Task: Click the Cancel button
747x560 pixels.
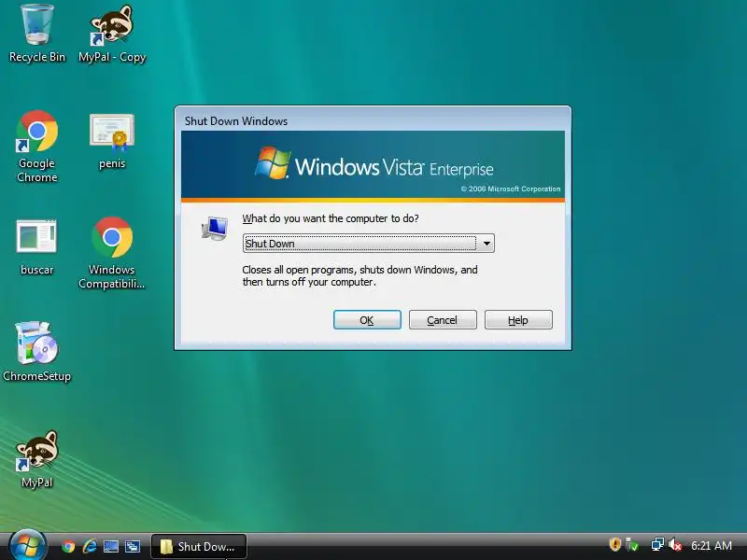Action: click(443, 320)
